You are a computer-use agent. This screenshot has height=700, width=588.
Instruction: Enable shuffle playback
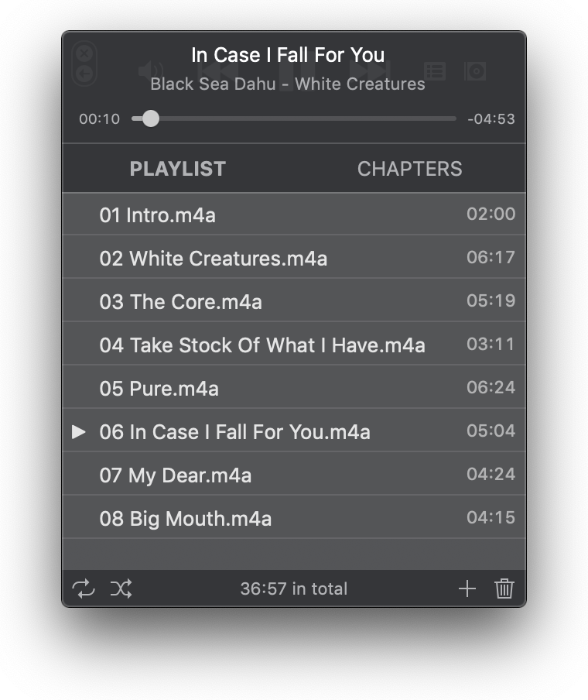pyautogui.click(x=121, y=588)
